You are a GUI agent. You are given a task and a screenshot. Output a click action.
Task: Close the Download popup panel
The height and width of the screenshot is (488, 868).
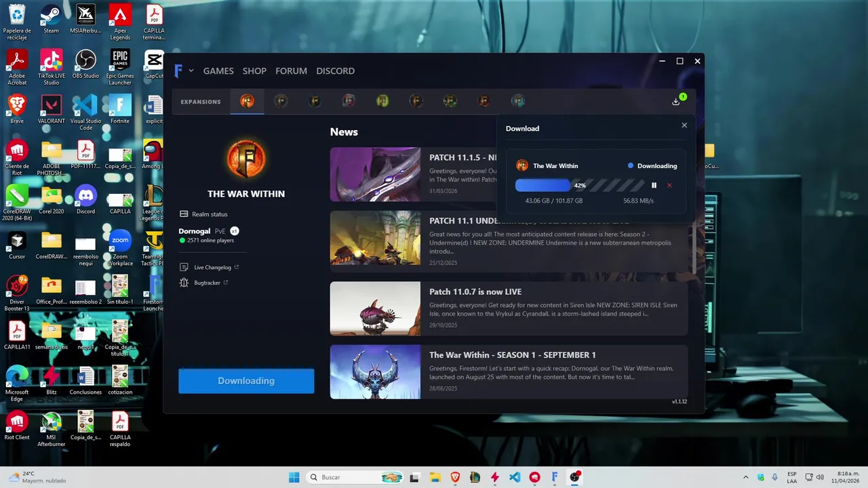coord(684,125)
